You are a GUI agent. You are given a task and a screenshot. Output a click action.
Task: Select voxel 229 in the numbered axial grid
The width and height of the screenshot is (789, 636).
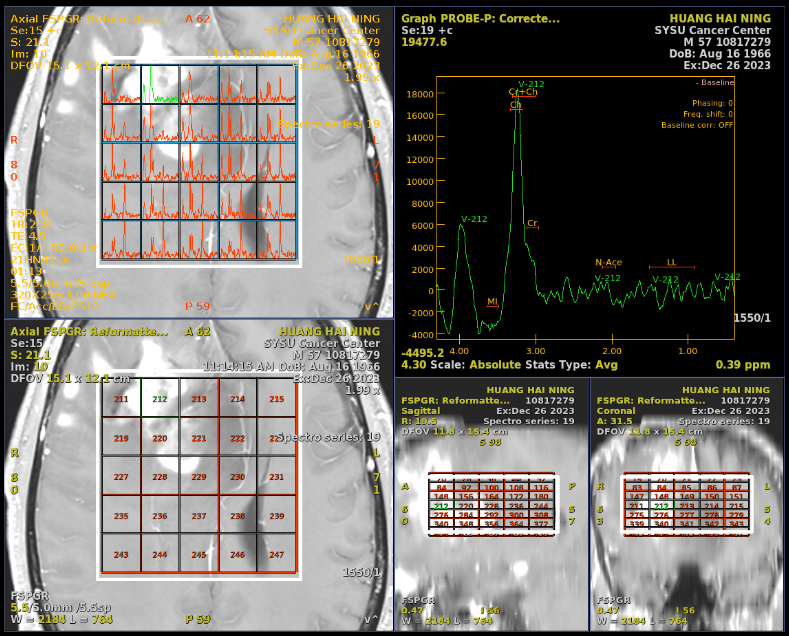pyautogui.click(x=199, y=476)
